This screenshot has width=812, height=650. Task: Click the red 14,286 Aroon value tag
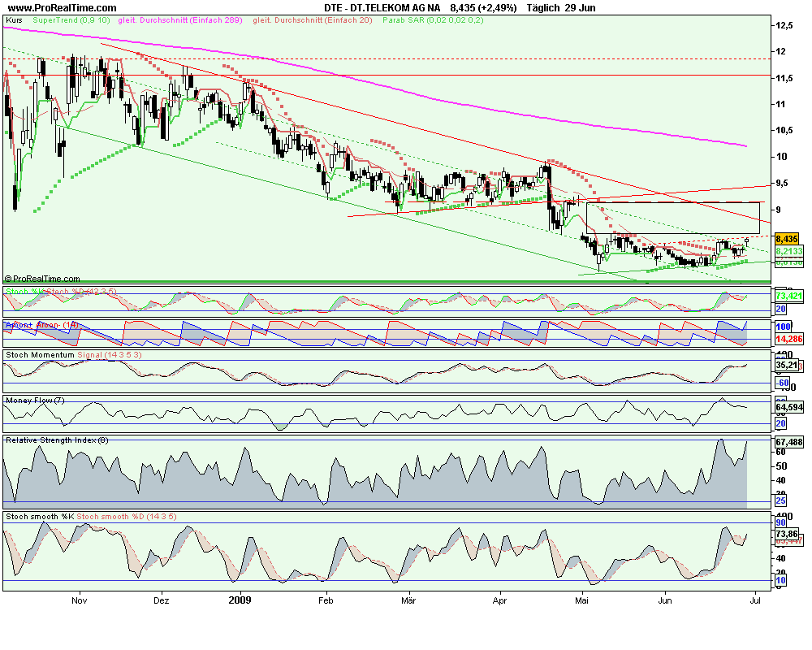click(788, 340)
